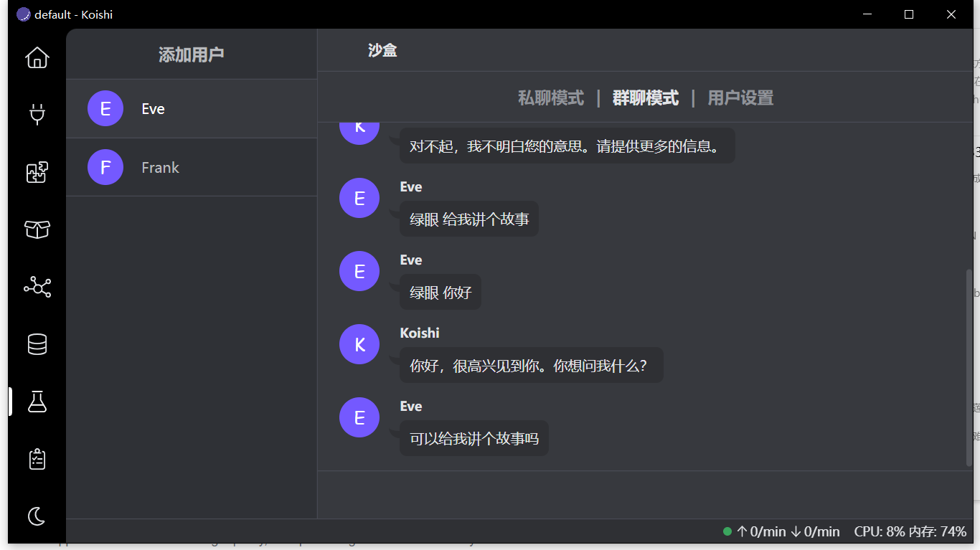This screenshot has height=550, width=980.
Task: Click message bubble '绿眼 你好'
Action: tap(440, 292)
